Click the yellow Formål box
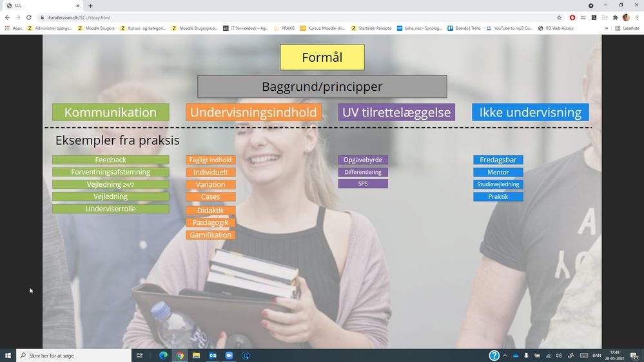The width and height of the screenshot is (644, 362). pyautogui.click(x=322, y=57)
